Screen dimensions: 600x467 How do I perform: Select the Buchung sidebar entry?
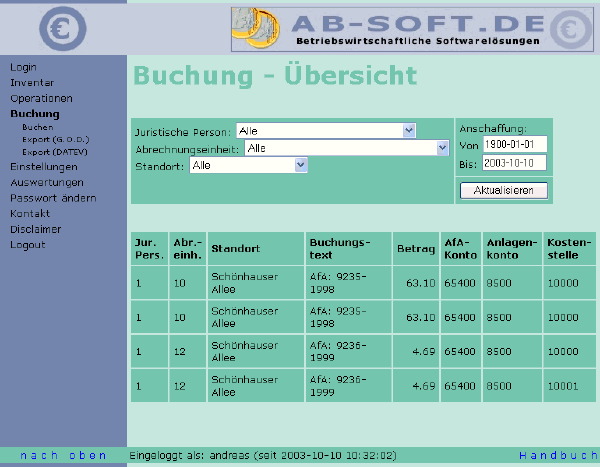click(35, 114)
